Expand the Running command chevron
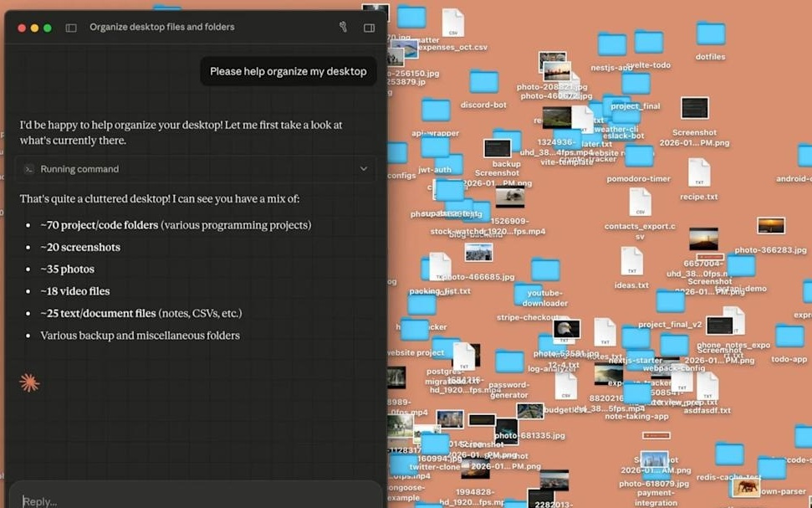The image size is (812, 508). coord(364,169)
